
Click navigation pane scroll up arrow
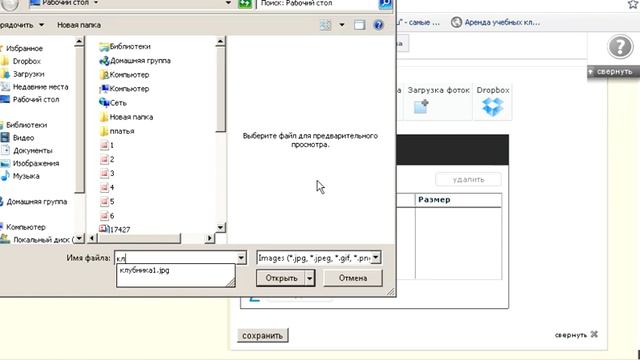[x=79, y=41]
